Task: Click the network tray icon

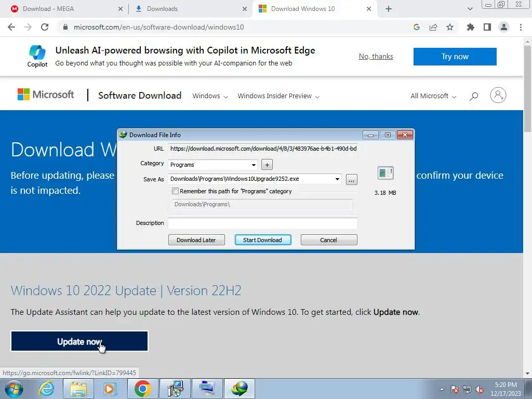Action: point(467,390)
